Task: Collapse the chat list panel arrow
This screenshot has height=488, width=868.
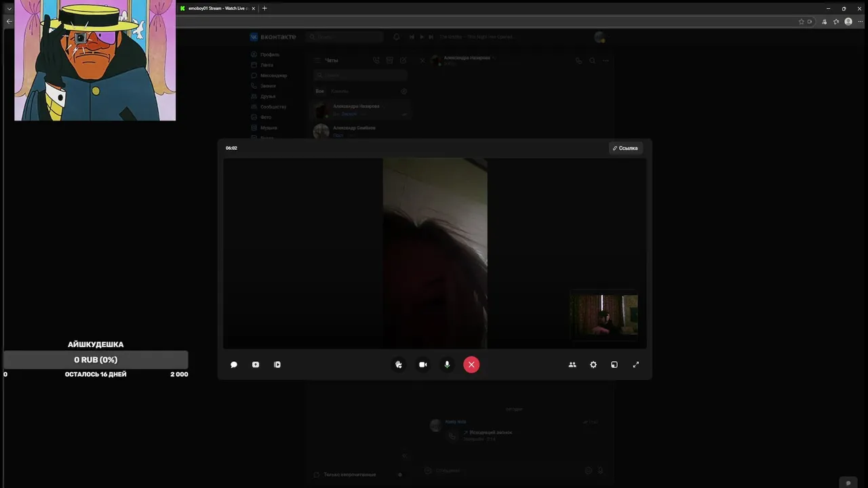Action: (404, 456)
